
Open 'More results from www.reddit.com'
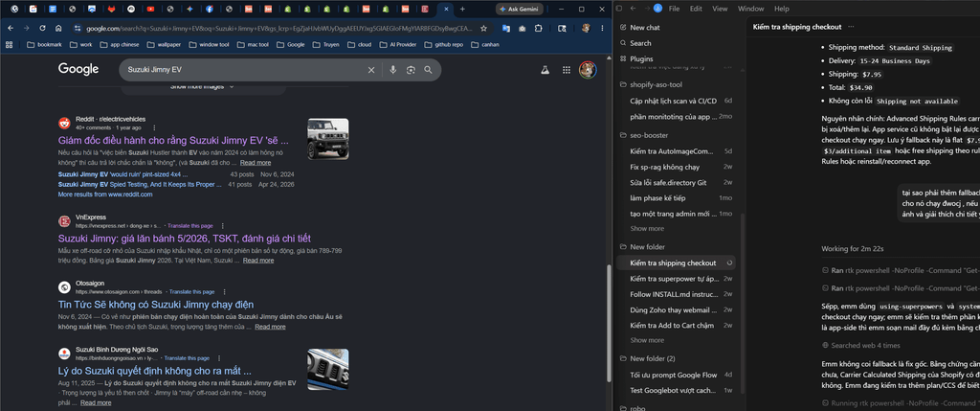(105, 194)
